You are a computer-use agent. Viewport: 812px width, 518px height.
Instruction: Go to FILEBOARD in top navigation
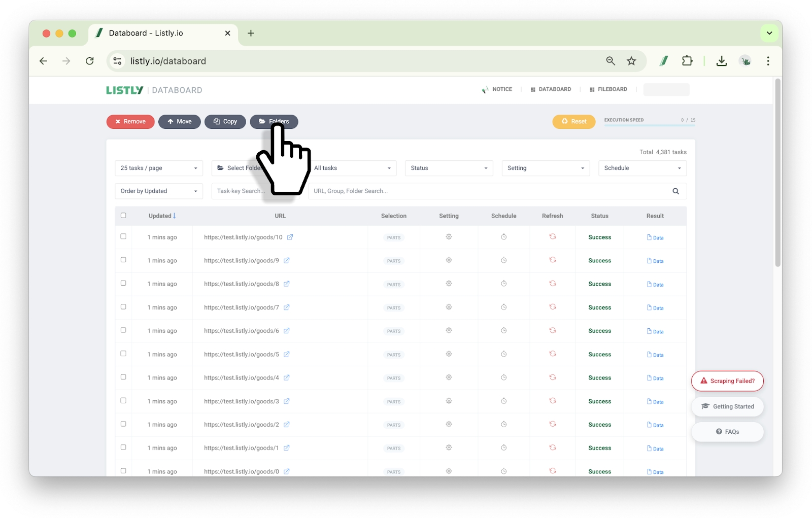(608, 89)
